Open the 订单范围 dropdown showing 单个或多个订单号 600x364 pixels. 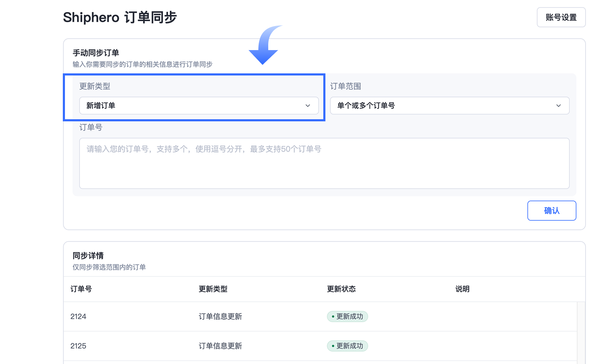click(x=449, y=105)
